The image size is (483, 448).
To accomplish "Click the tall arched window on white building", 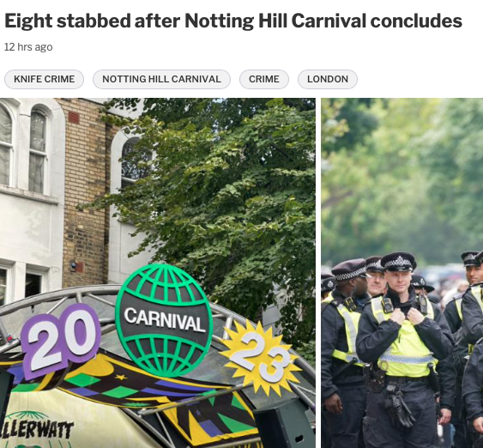I will (x=39, y=148).
